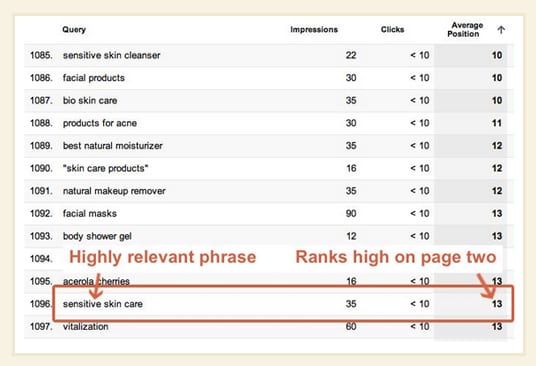This screenshot has width=536, height=366.
Task: Click average position 11 for products for acne
Action: coord(497,123)
